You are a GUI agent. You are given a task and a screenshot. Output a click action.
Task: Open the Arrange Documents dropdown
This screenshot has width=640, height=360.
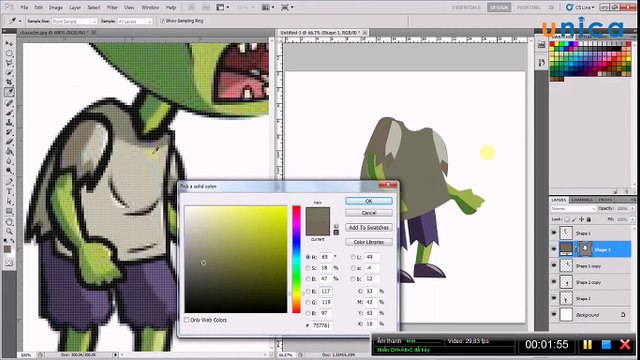click(268, 7)
